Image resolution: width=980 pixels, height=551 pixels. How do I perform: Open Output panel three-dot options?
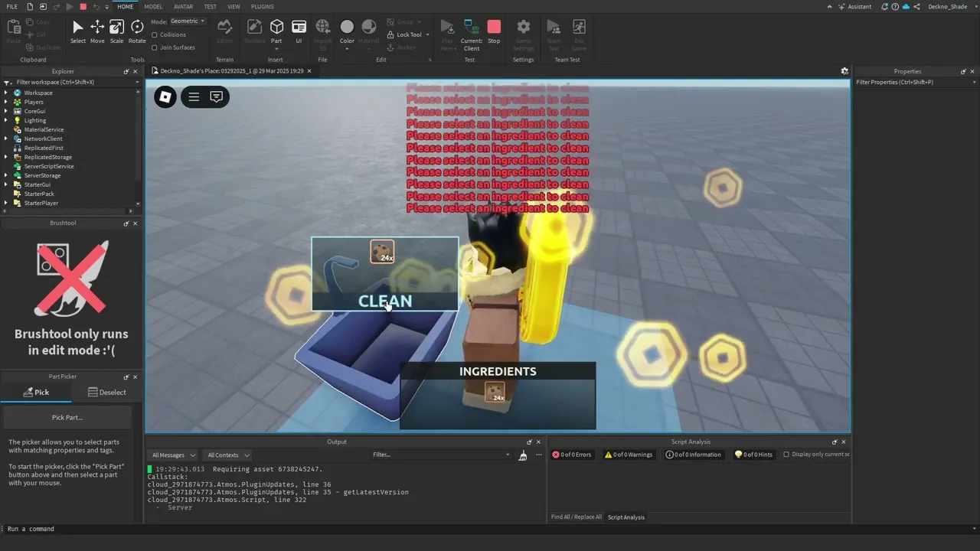538,455
